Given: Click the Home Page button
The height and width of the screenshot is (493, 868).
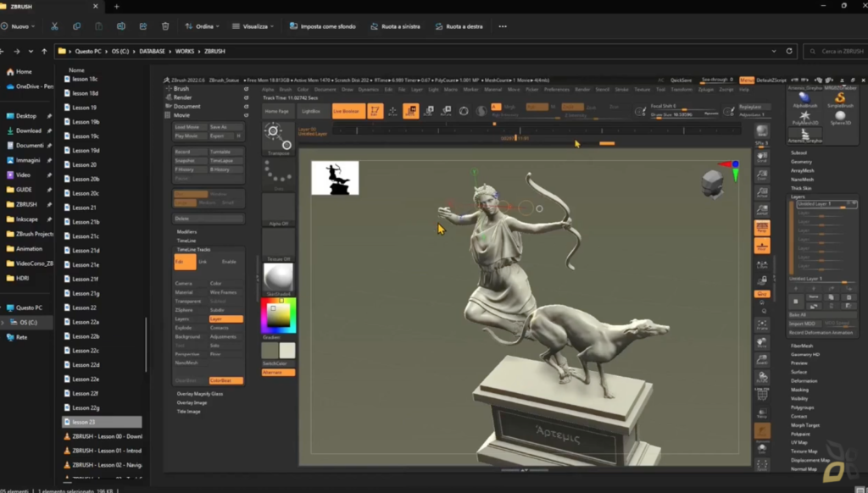Looking at the screenshot, I should pyautogui.click(x=277, y=111).
